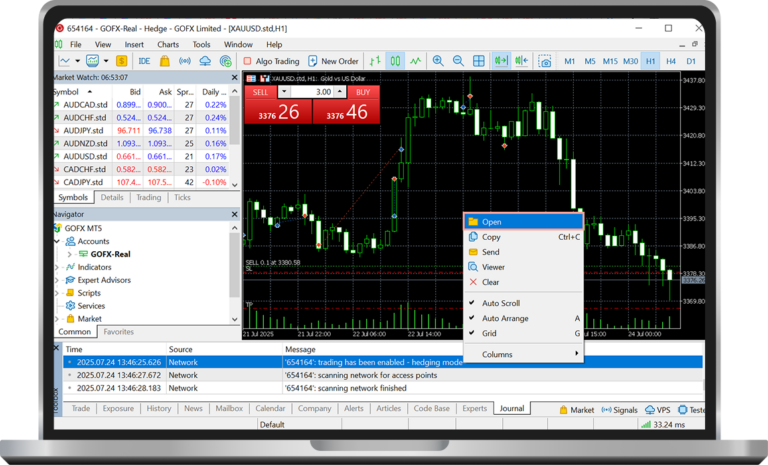Screen dimensions: 768x465
Task: Expand the Scripts tree node
Action: pyautogui.click(x=57, y=293)
